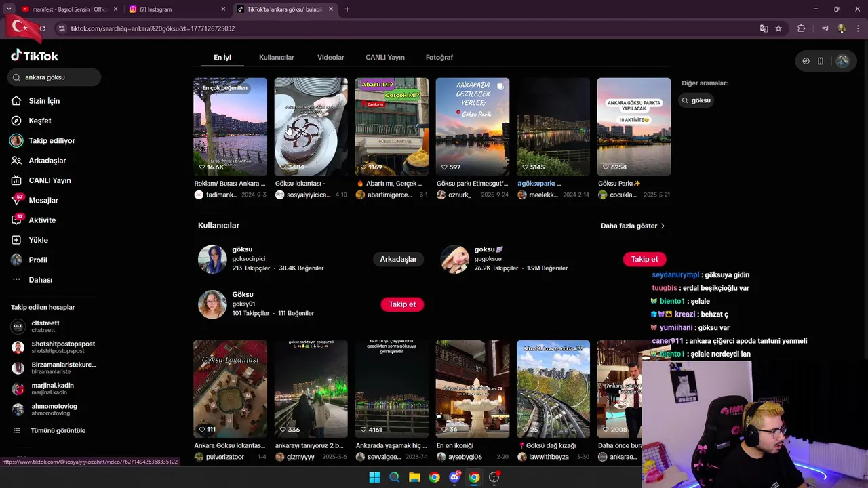This screenshot has width=868, height=488.
Task: Switch to Instagram browser tab
Action: point(176,9)
